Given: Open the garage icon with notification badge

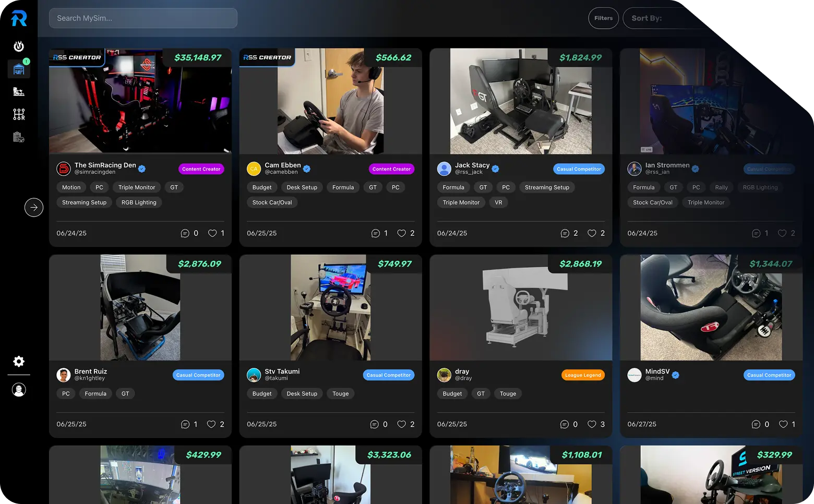Looking at the screenshot, I should [19, 69].
